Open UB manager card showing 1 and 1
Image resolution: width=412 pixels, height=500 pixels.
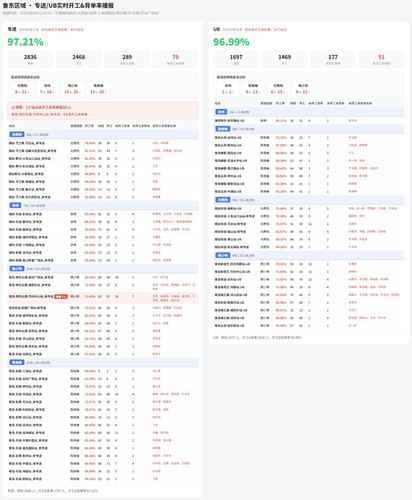pyautogui.click(x=228, y=89)
